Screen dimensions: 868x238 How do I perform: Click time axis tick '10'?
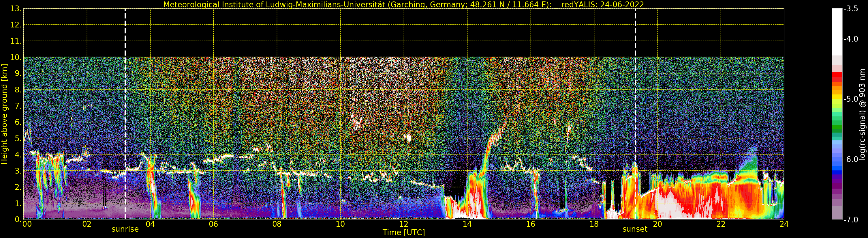[x=340, y=224]
